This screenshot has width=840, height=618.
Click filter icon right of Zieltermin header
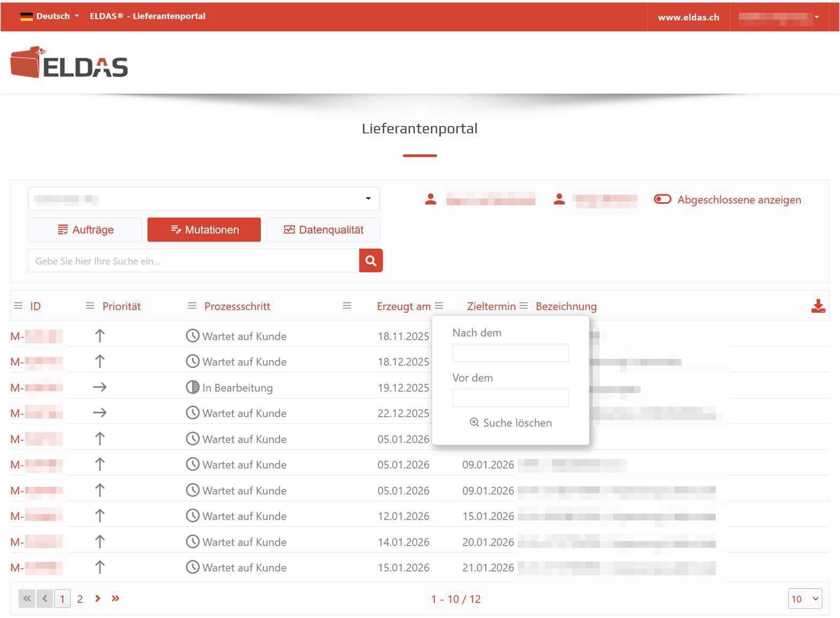click(524, 306)
